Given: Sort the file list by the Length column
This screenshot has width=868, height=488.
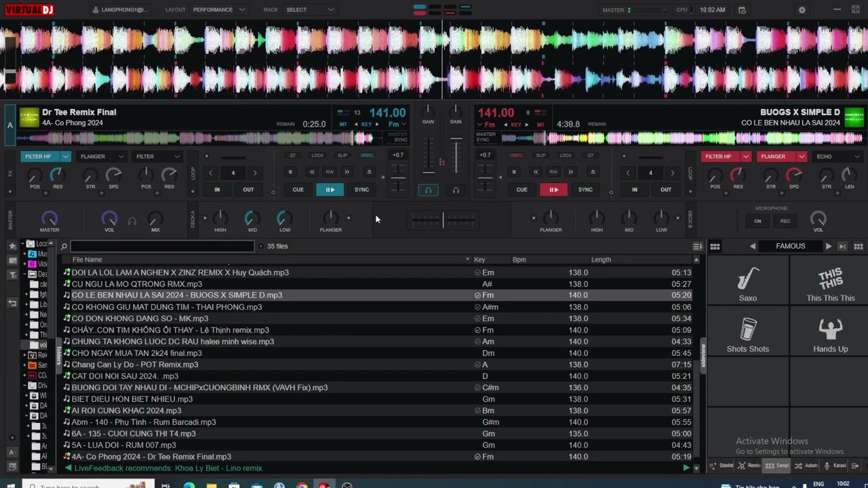Looking at the screenshot, I should (601, 260).
